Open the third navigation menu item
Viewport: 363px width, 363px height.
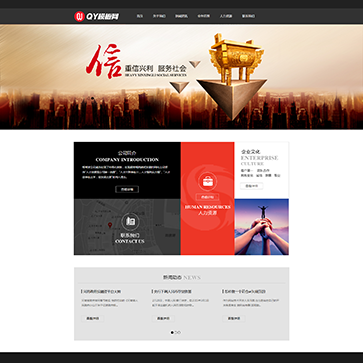tap(181, 16)
